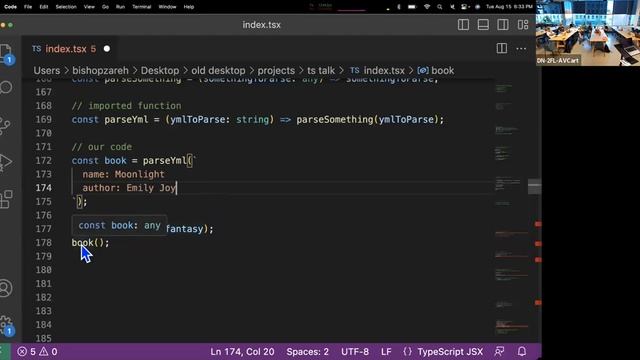Click the bishopzareh breadcrumb
This screenshot has width=640, height=360.
[100, 71]
